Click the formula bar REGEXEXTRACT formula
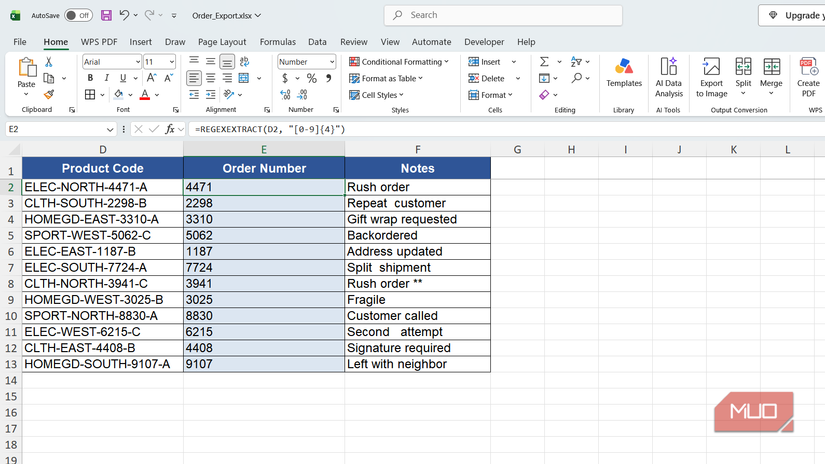The image size is (825, 464). click(x=270, y=129)
